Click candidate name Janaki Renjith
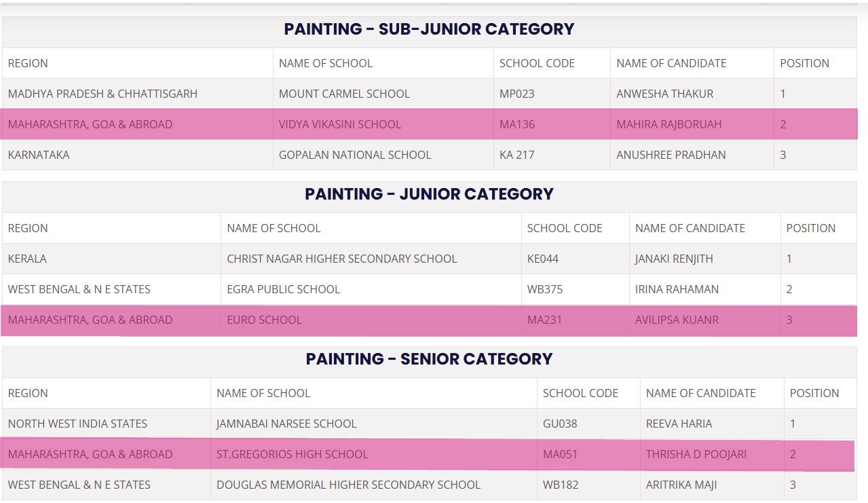 point(674,259)
